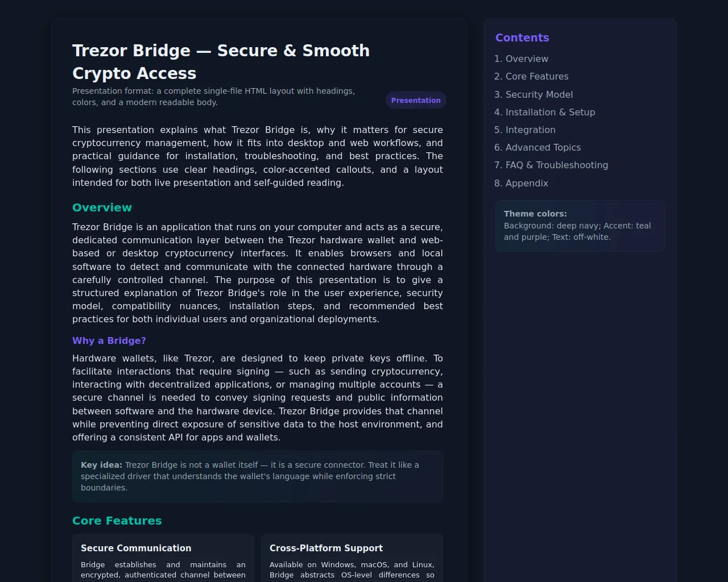Select the Secure Communication feature card
Screen dimensions: 728x582
pos(163,558)
